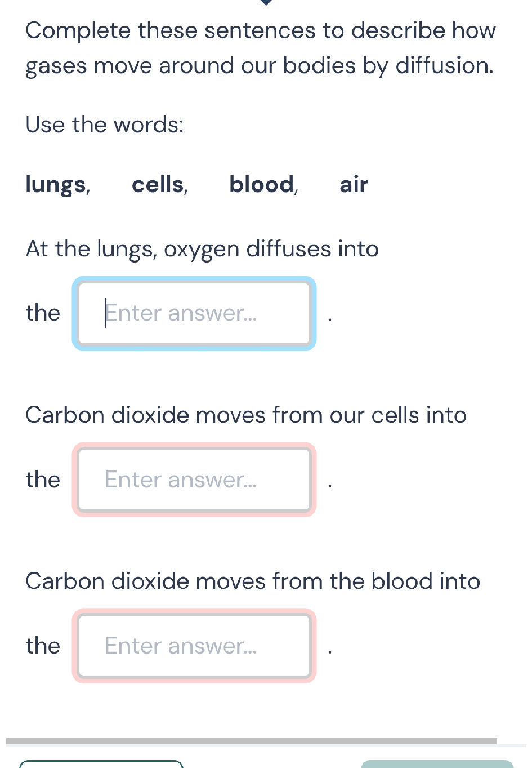Click the oxygen diffuses answer field
Screen dimensions: 532x768
tap(194, 313)
